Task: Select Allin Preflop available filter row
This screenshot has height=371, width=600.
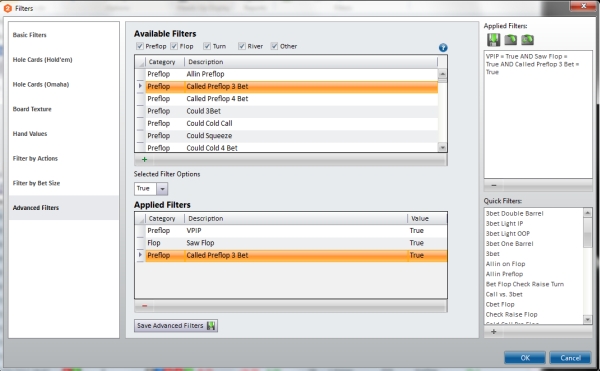Action: (292, 74)
